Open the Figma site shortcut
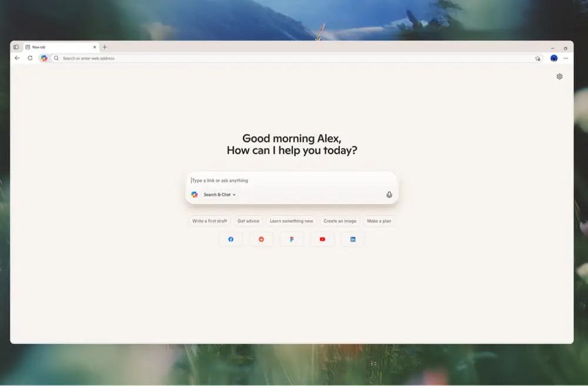This screenshot has width=588, height=386. (x=292, y=239)
